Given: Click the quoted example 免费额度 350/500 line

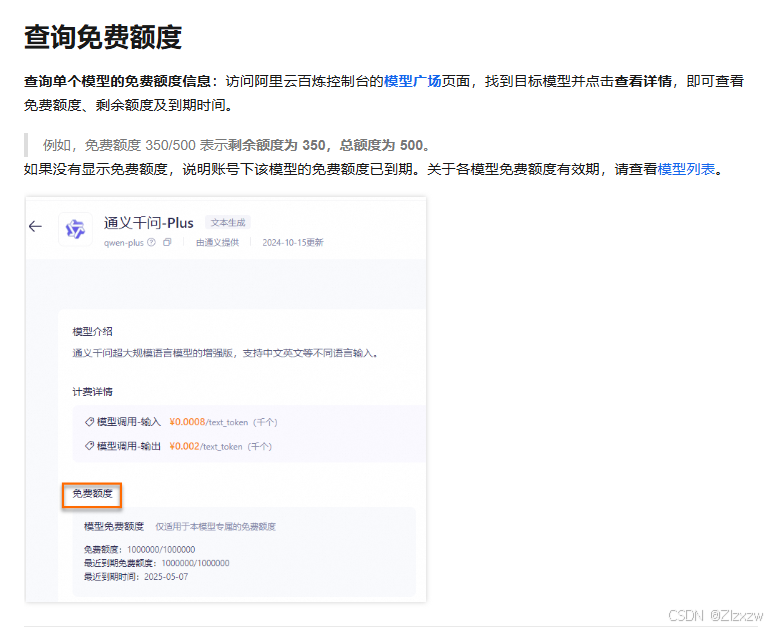Looking at the screenshot, I should [x=237, y=145].
